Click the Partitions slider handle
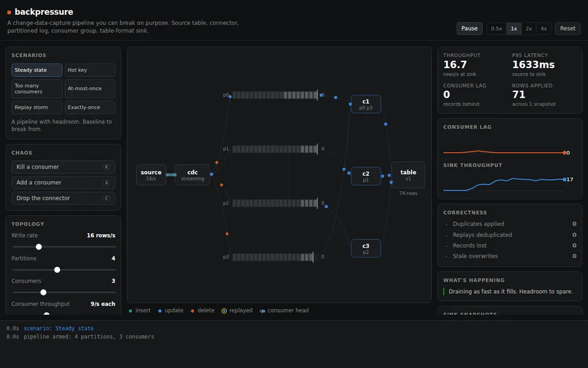Screen dimensions: 588x368 (x=57, y=270)
